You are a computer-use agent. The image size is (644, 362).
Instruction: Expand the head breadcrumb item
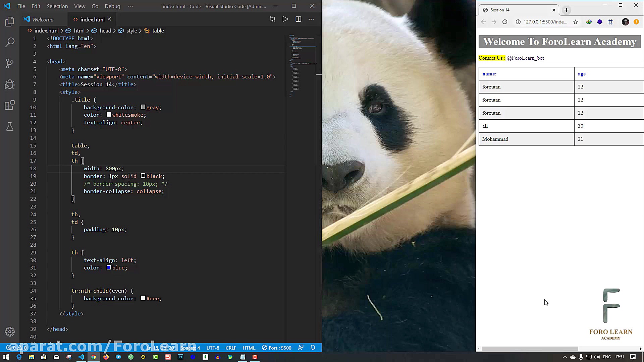[105, 31]
